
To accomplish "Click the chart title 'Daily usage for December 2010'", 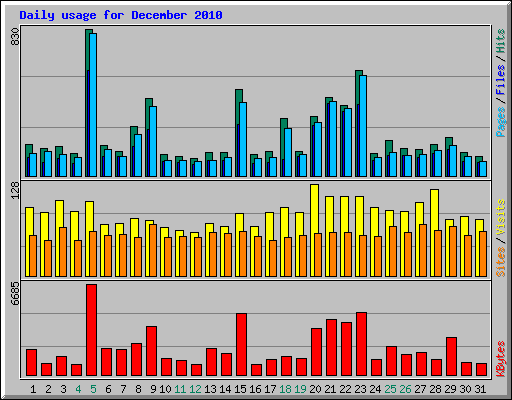I will 121,15.
